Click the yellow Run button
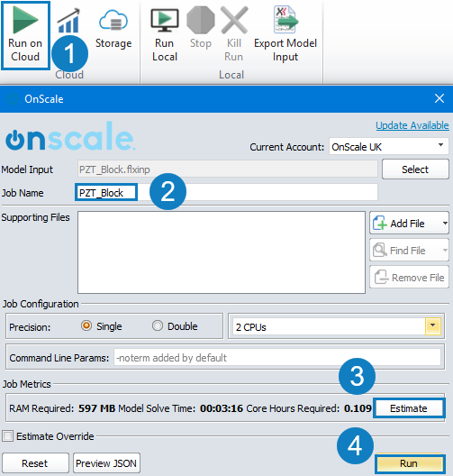Screen dimensions: 453x476 409,463
